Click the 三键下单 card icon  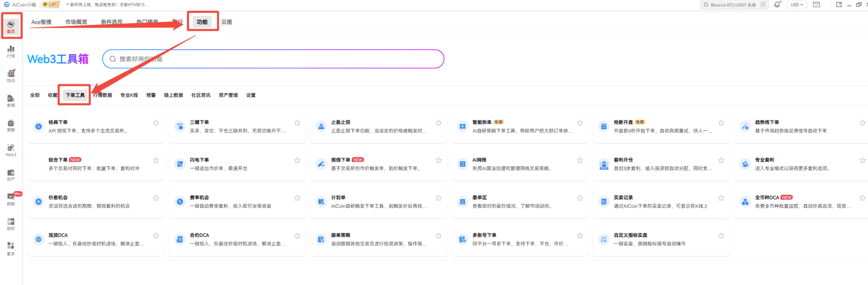[x=180, y=126]
